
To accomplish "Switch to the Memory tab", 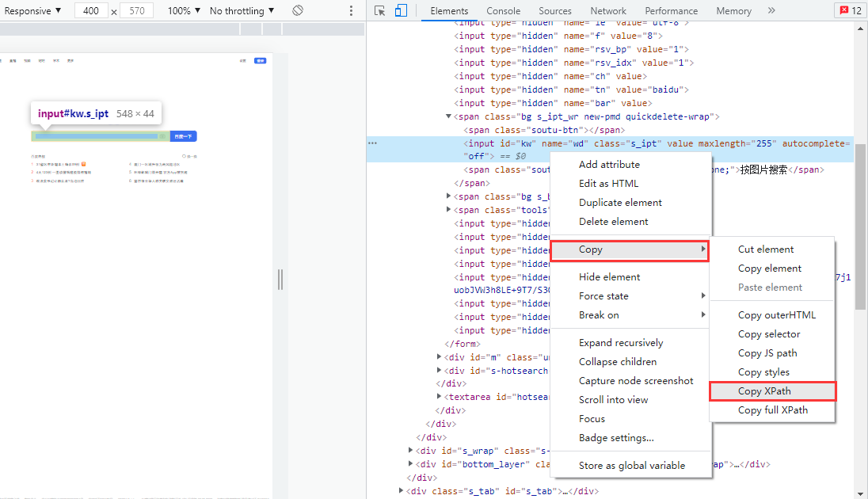I will point(733,10).
